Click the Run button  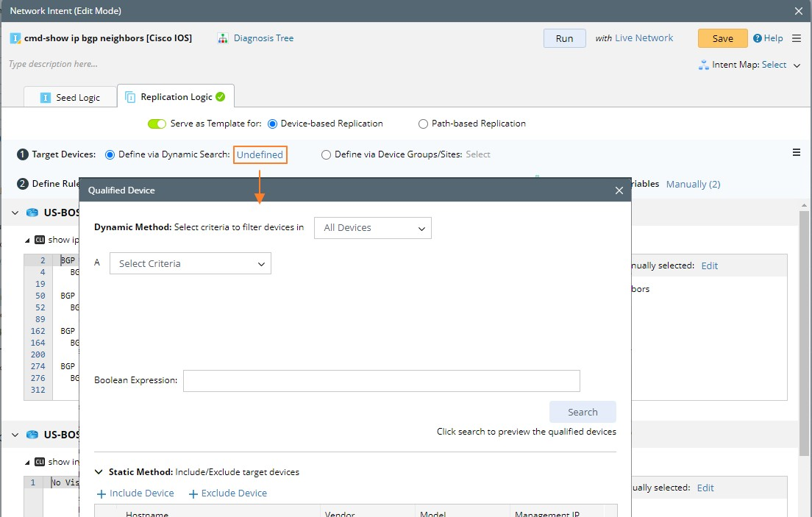(x=564, y=38)
